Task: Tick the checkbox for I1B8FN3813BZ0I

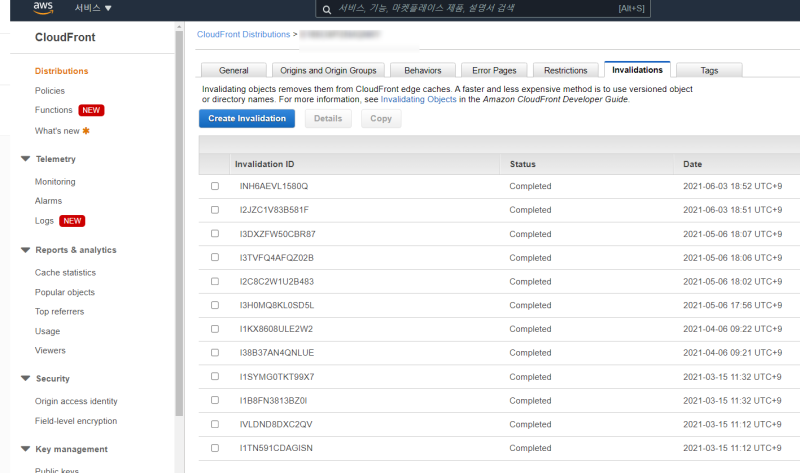Action: click(x=215, y=401)
